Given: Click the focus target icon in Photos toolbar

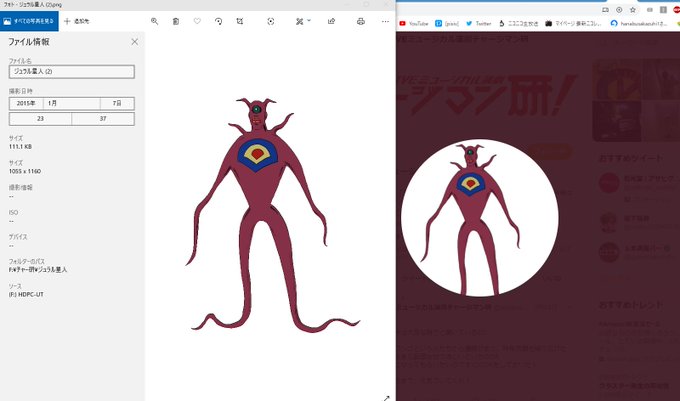Looking at the screenshot, I should 271,21.
